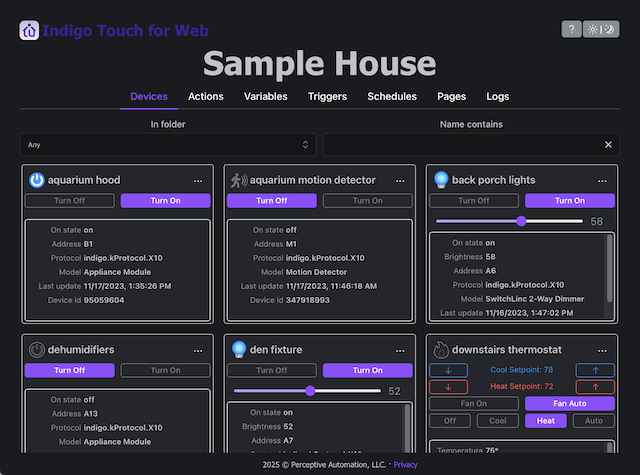Set thermostat mode to Cool
Viewport: 640px width, 475px height.
(498, 421)
